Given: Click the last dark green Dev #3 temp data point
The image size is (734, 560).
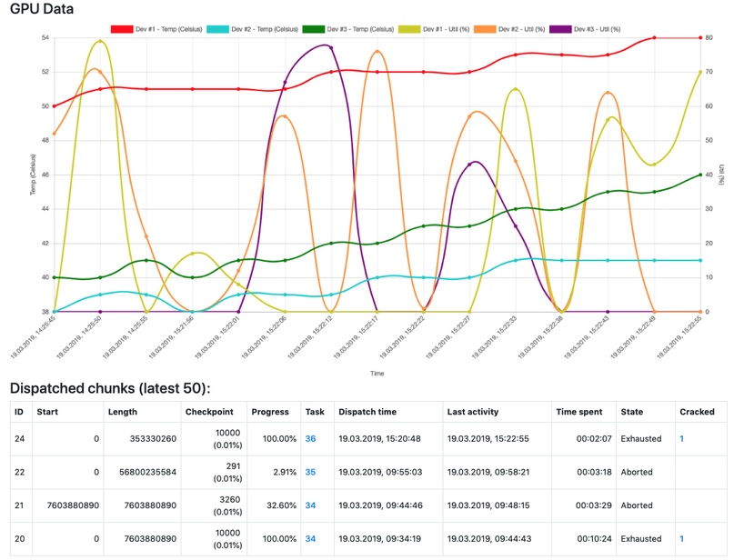Looking at the screenshot, I should coord(700,175).
